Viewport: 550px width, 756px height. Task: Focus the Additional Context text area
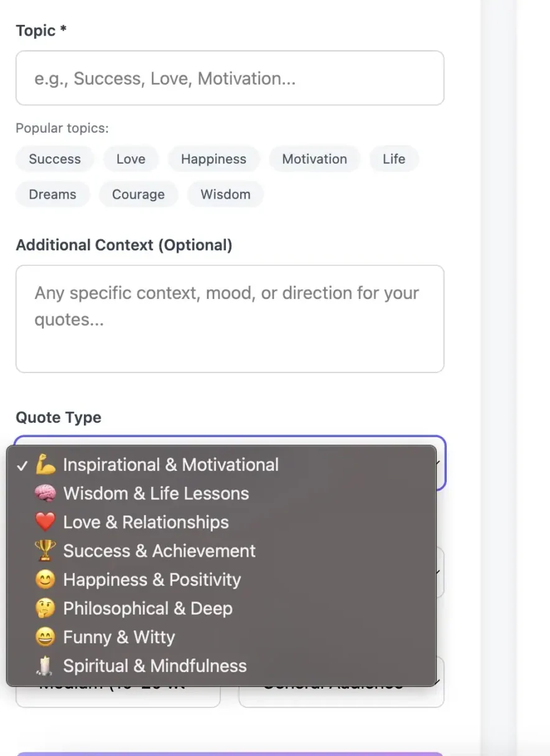[x=230, y=319]
